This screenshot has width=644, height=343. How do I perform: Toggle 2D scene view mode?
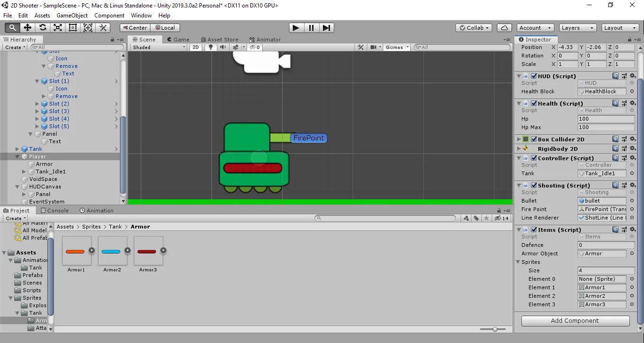pyautogui.click(x=196, y=47)
